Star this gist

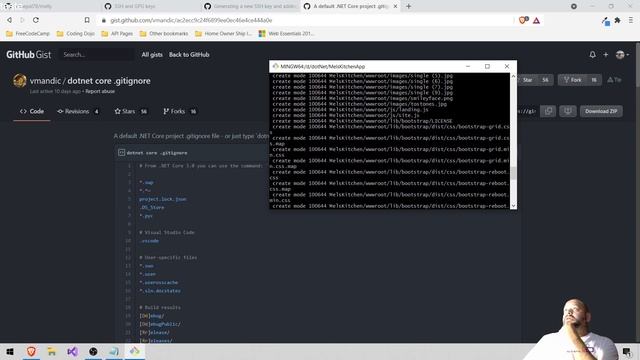(527, 80)
